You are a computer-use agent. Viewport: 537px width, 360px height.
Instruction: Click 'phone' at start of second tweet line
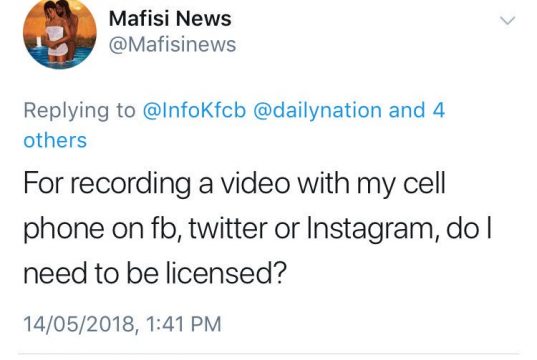coord(64,229)
